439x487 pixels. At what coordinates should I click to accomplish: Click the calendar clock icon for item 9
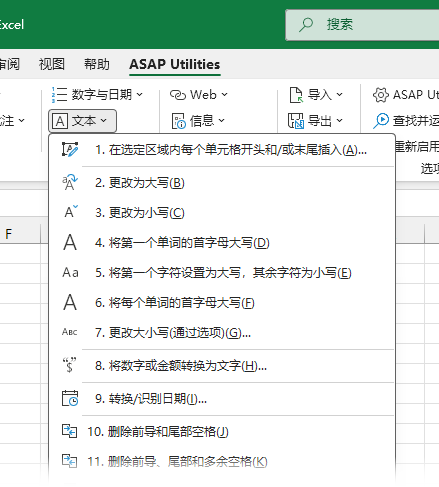click(x=70, y=398)
